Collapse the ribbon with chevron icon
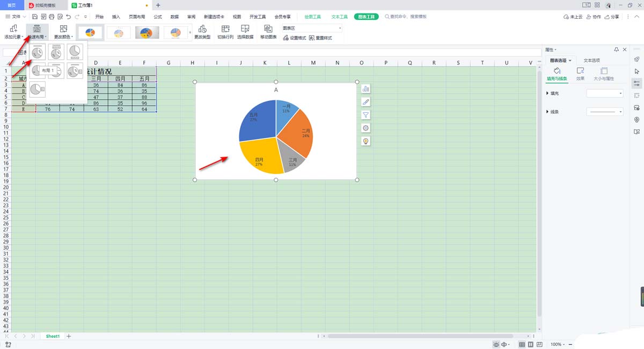644x349 pixels. click(638, 17)
